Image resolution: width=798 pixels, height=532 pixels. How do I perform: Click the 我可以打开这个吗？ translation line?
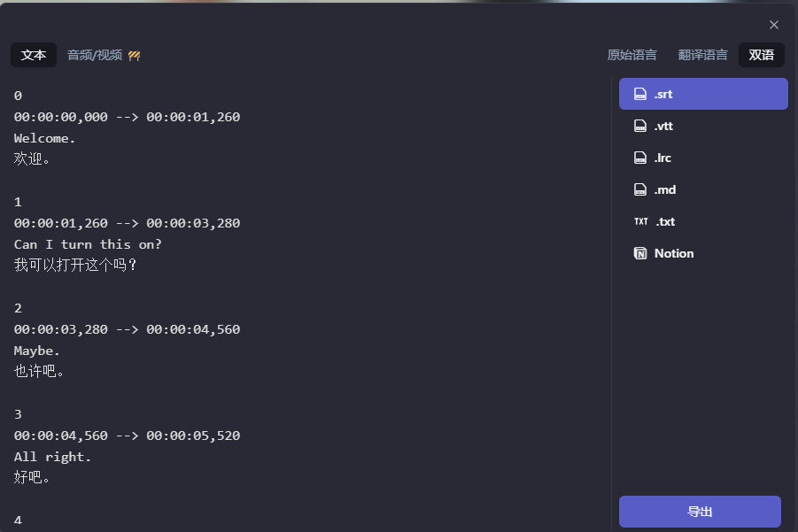click(x=76, y=265)
